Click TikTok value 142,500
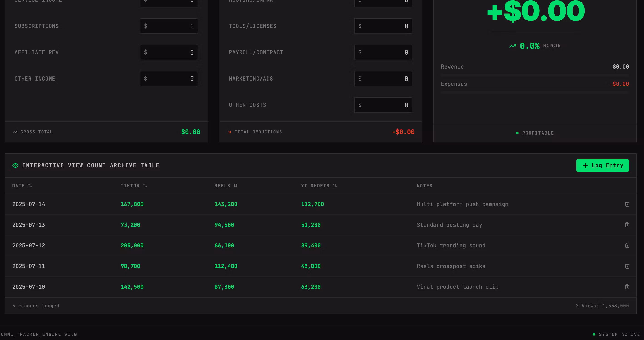Screen dimensions: 644x340 (x=132, y=287)
